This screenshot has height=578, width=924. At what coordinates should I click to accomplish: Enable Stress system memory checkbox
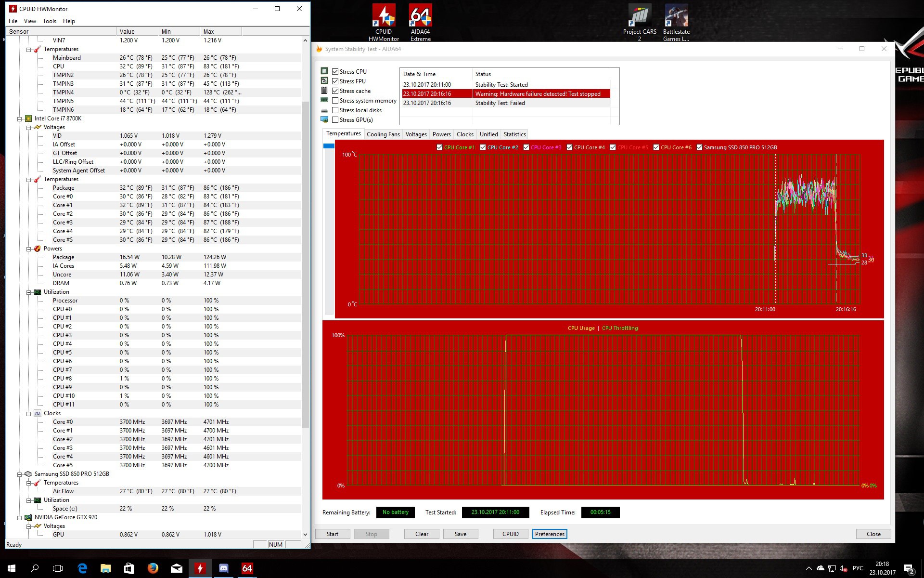tap(335, 101)
